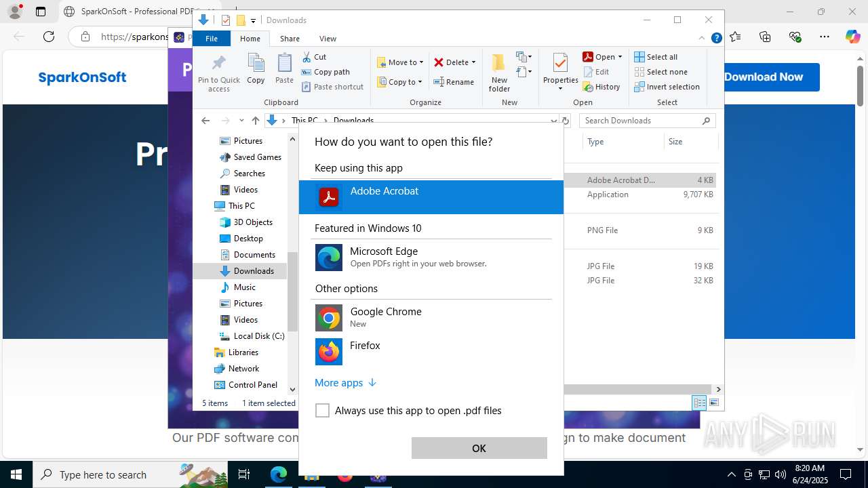868x488 pixels.
Task: Switch to the View ribbon tab
Action: (328, 39)
